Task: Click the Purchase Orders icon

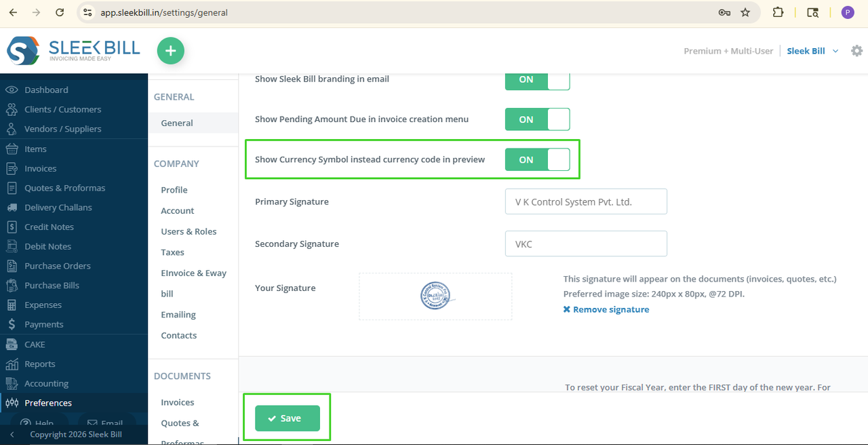Action: (12, 266)
